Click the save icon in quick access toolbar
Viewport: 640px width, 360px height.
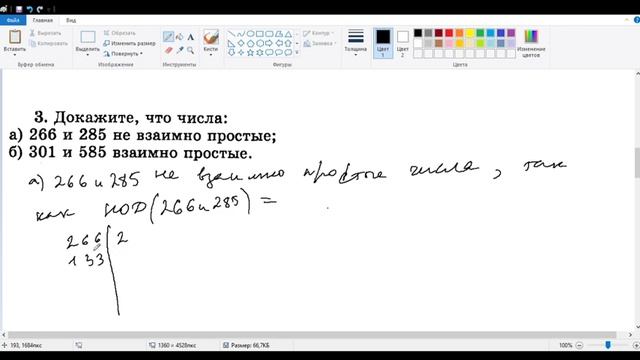(x=19, y=9)
